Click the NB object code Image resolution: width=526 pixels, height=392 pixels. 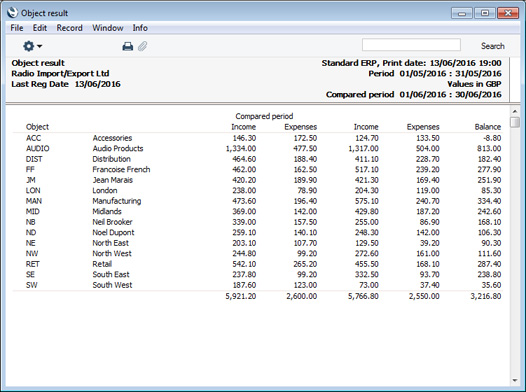pyautogui.click(x=31, y=222)
